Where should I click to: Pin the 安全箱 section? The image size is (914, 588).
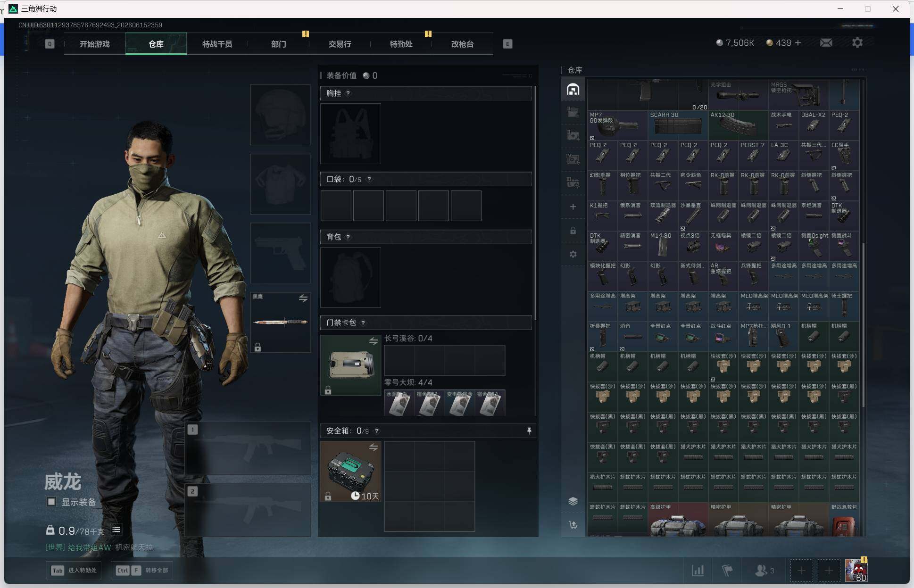(x=529, y=431)
